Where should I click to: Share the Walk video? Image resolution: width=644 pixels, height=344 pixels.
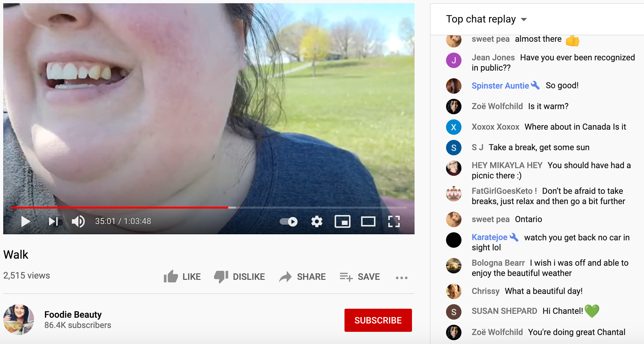click(302, 277)
